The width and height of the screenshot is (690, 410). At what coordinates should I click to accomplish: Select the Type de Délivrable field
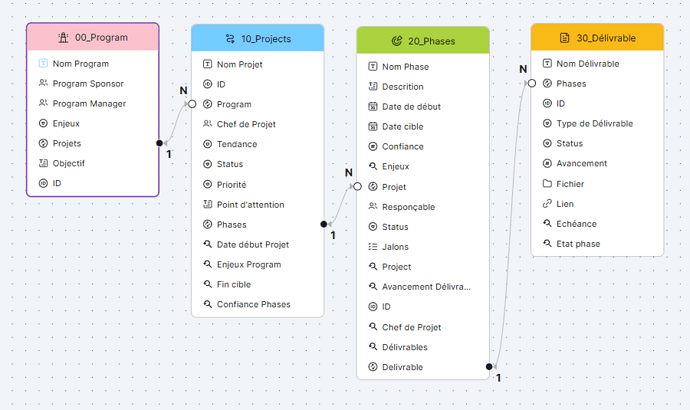(594, 124)
